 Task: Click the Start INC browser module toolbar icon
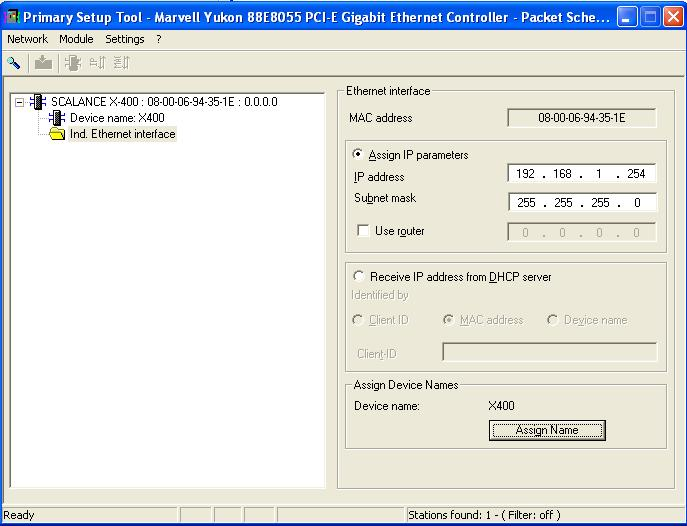pyautogui.click(x=73, y=63)
